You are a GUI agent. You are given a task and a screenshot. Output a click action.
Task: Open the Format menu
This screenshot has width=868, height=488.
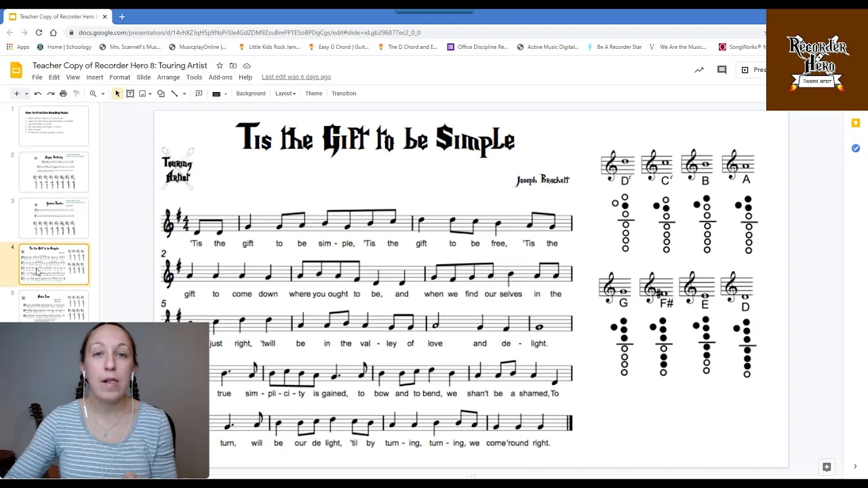120,77
